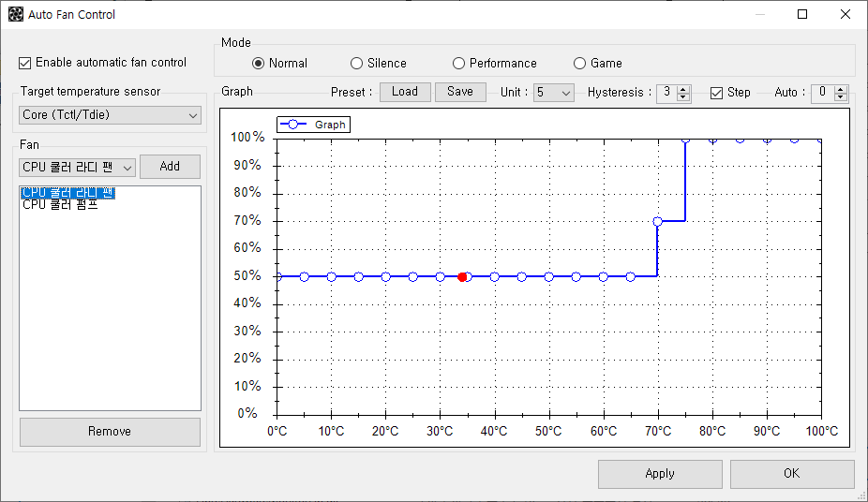Screen dimensions: 868x502
Task: Click the Auto Fan Control app icon
Action: 16,14
